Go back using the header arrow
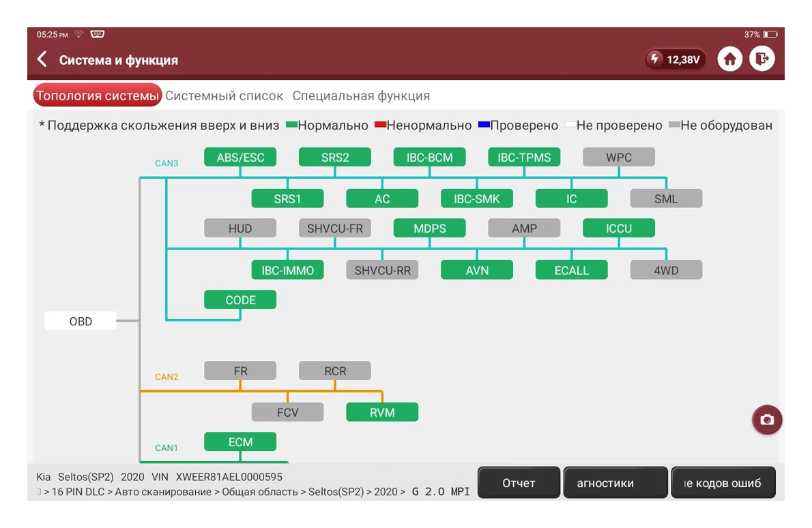Screen dimensions: 812x528 pos(42,59)
